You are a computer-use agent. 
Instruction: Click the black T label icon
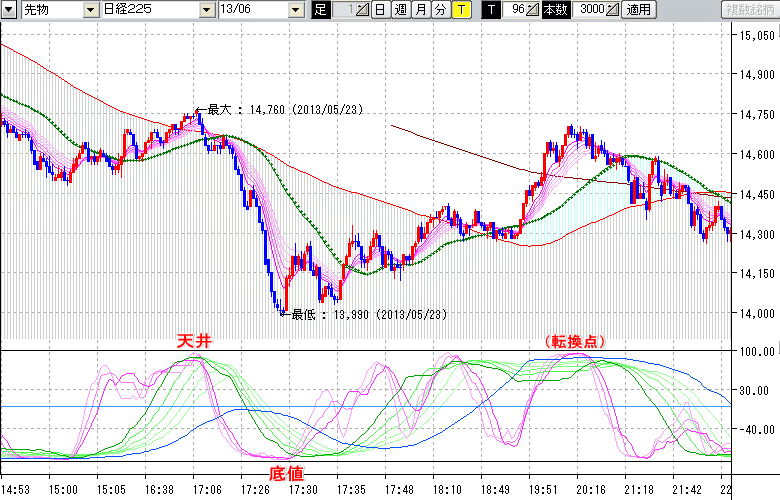pyautogui.click(x=490, y=10)
